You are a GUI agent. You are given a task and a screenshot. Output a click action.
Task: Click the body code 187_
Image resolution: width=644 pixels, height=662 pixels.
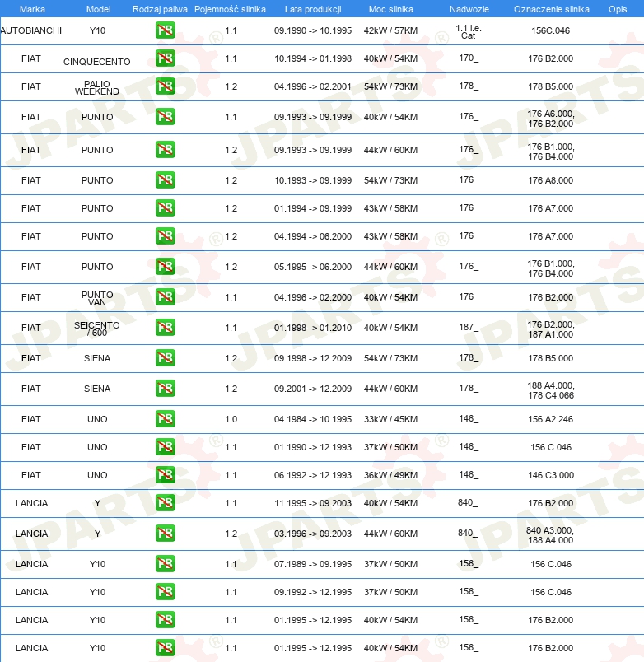(469, 327)
